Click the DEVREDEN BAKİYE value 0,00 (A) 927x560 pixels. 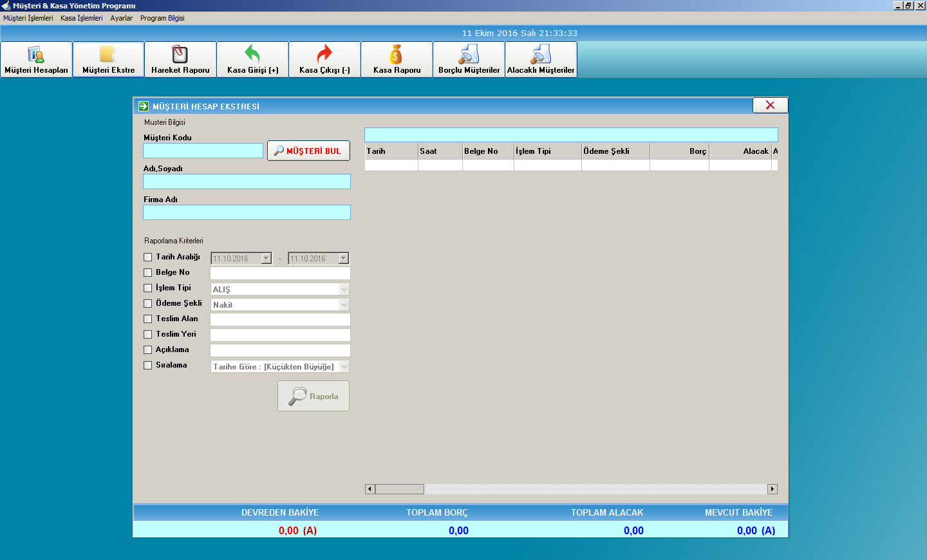coord(297,530)
